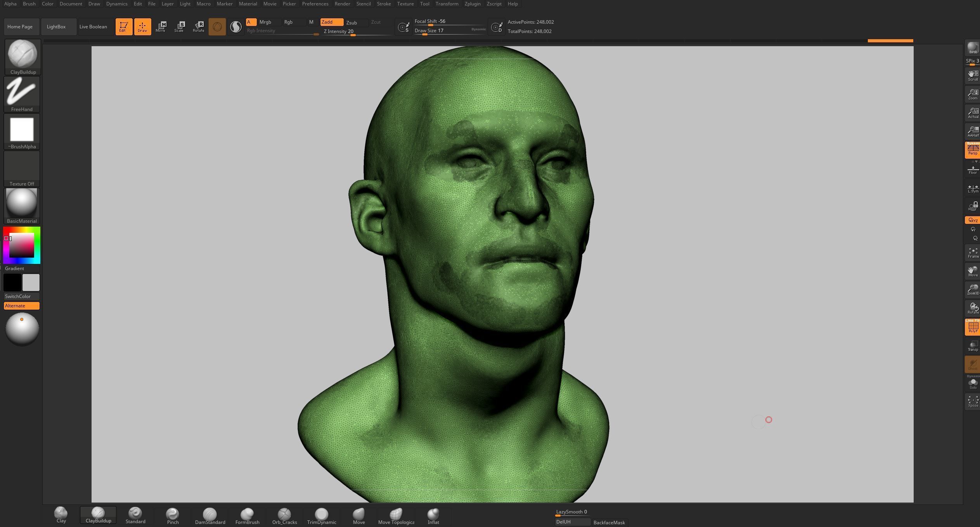The image size is (980, 527).
Task: Open the Document menu
Action: click(71, 4)
